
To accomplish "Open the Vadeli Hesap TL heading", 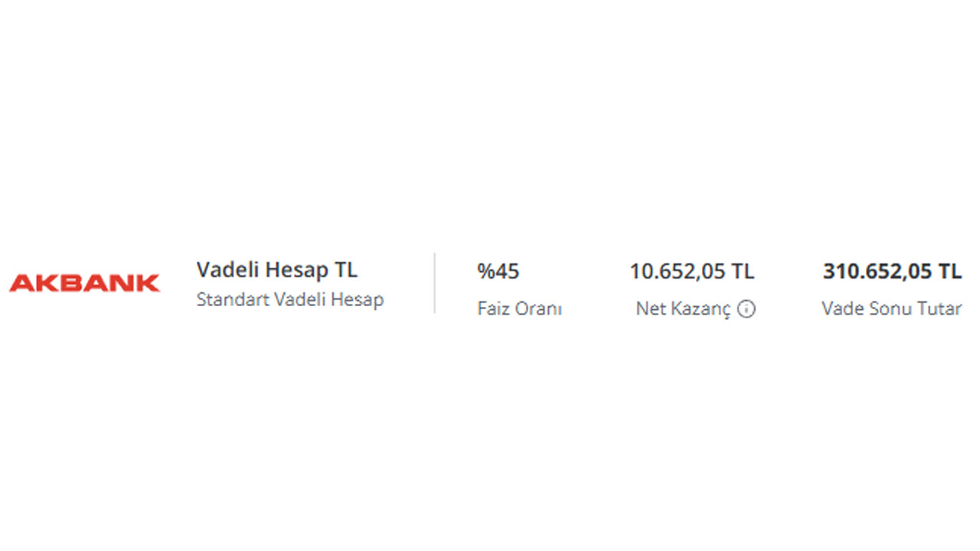I will 276,270.
